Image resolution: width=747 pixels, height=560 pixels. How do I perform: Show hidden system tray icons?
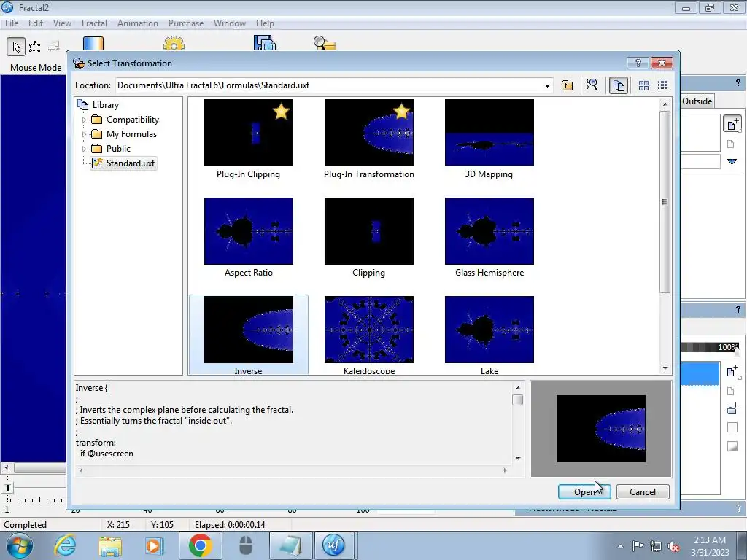tap(620, 546)
